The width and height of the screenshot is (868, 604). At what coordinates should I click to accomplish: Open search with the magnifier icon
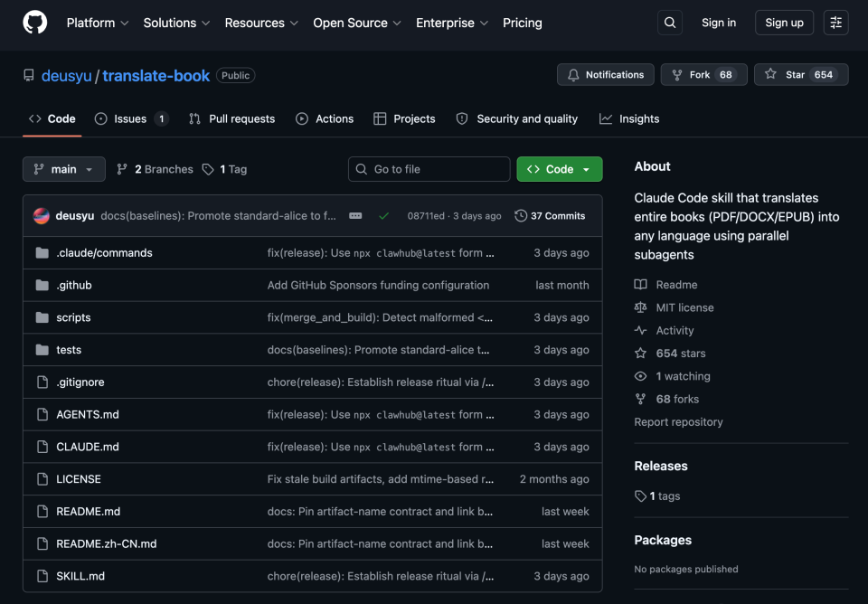[670, 23]
